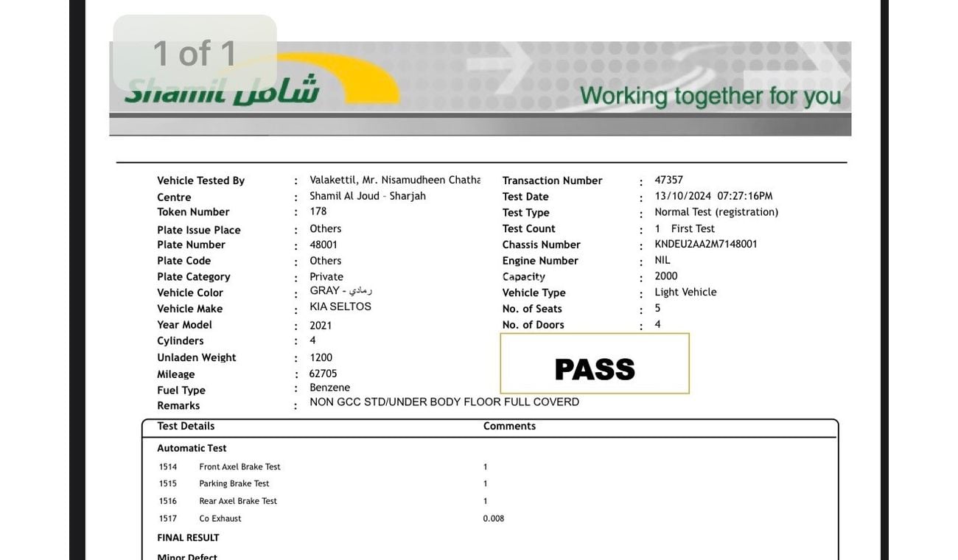Viewport: 958px width, 560px height.
Task: Select vehicle type 'Light Vehicle'
Action: 685,292
